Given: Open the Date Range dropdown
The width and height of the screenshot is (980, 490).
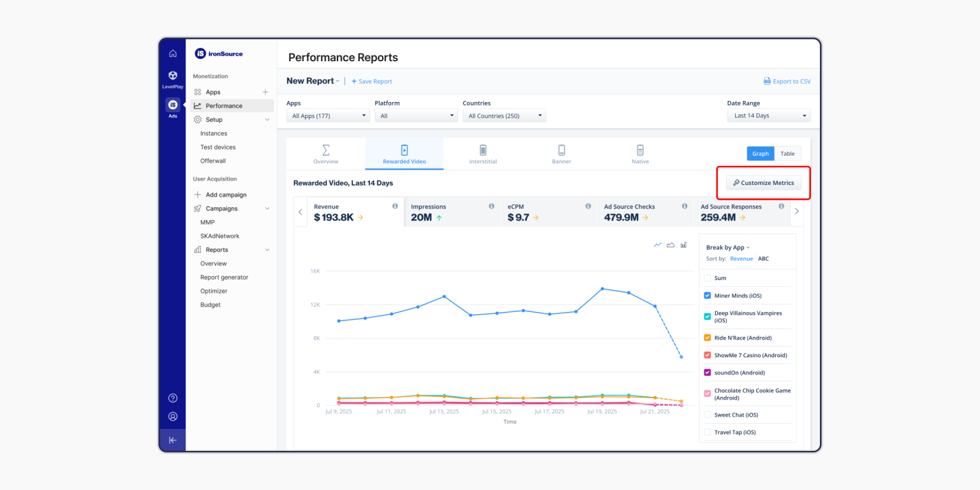Looking at the screenshot, I should point(768,115).
